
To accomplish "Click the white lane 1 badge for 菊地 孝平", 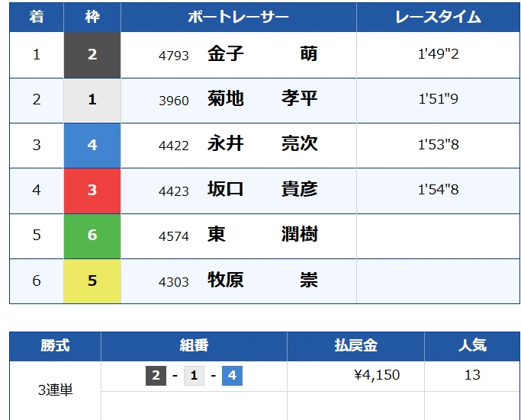I will coord(92,100).
